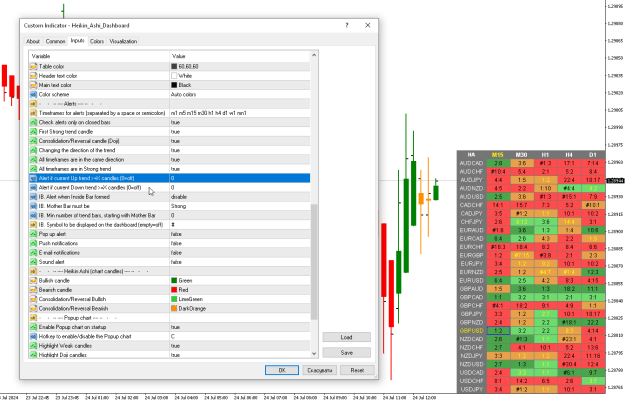
Task: Click the icon beside Timeframes for alerts row
Action: (33, 113)
